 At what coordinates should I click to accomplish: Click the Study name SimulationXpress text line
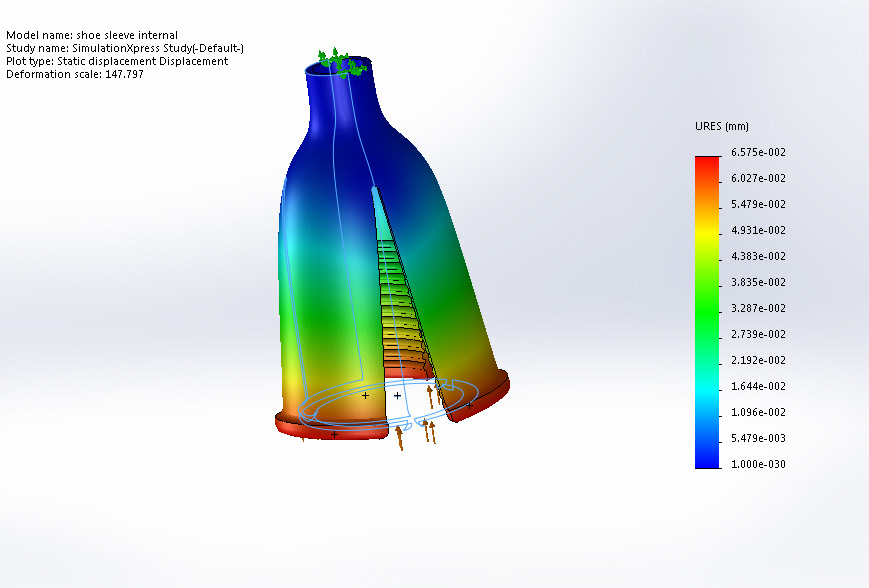tap(125, 48)
